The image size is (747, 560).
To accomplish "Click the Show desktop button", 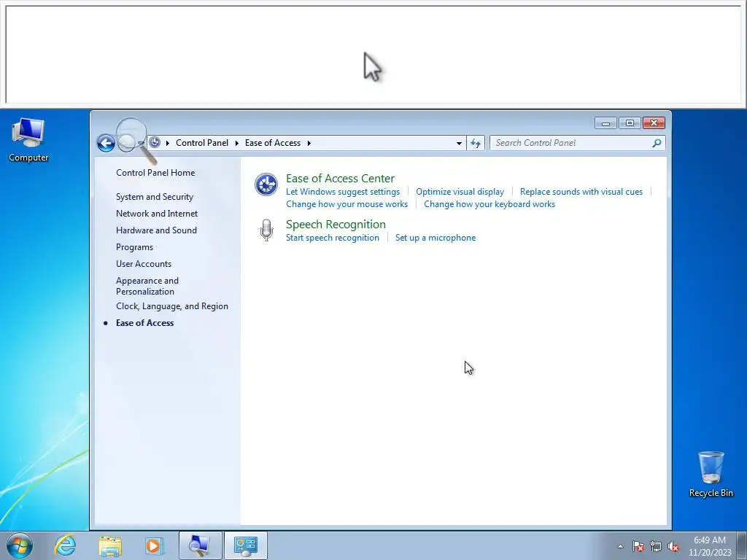I will (743, 545).
